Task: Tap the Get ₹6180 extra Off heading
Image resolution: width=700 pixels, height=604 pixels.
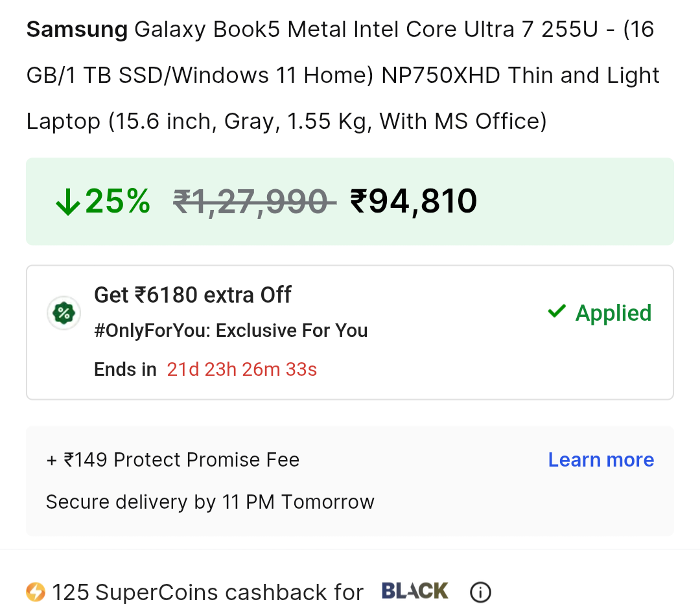Action: [x=192, y=295]
